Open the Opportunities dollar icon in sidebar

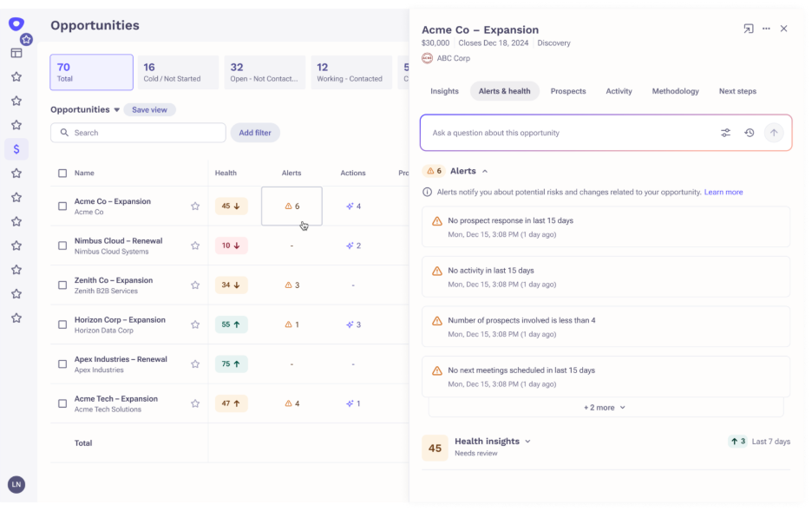pos(16,149)
